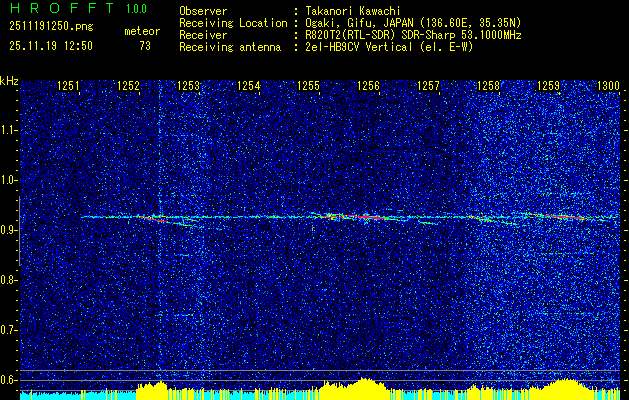The height and width of the screenshot is (400, 629).
Task: Click the 1259 time marker
Action: (548, 85)
